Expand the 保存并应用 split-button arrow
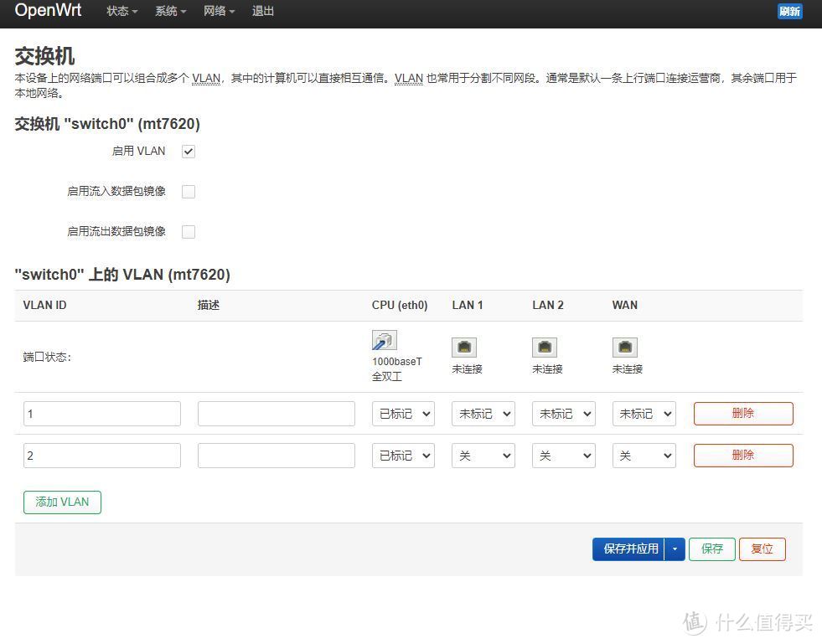The image size is (822, 644). [x=675, y=549]
